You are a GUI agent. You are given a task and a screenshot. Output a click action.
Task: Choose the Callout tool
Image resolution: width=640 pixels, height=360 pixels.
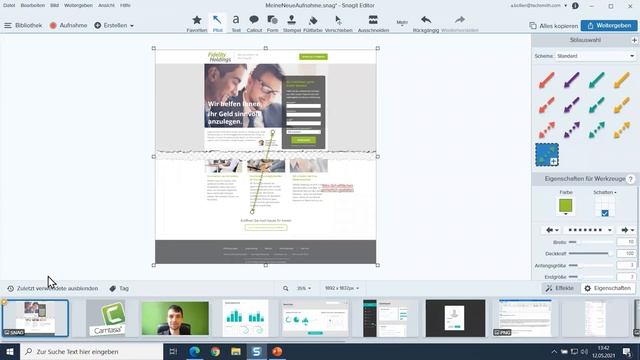tap(254, 24)
